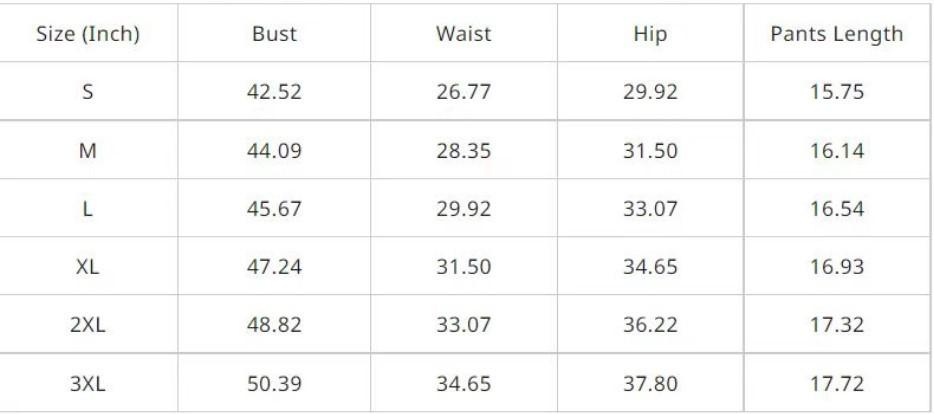Select waist value 28.35 for size M
The width and height of the screenshot is (934, 414).
point(463,151)
